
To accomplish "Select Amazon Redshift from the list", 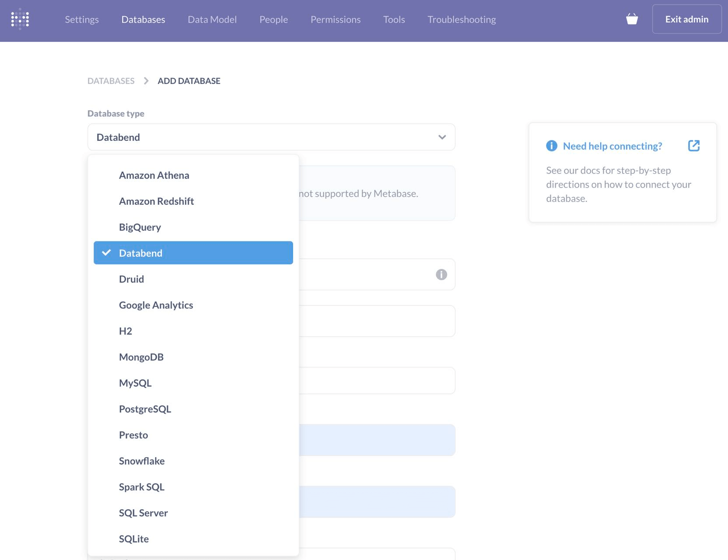I will (193, 201).
